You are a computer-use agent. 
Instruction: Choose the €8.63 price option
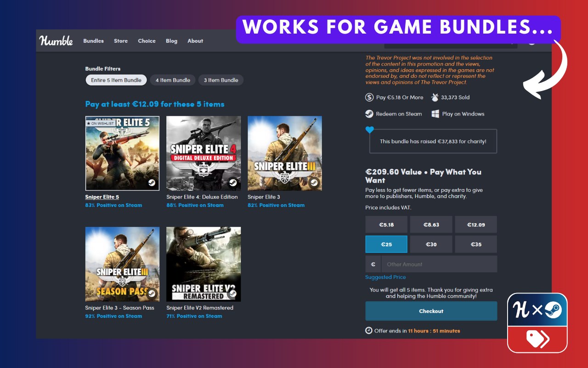[x=431, y=225]
